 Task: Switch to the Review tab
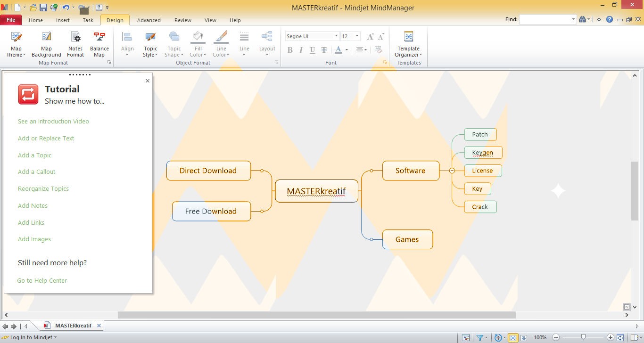pyautogui.click(x=183, y=20)
